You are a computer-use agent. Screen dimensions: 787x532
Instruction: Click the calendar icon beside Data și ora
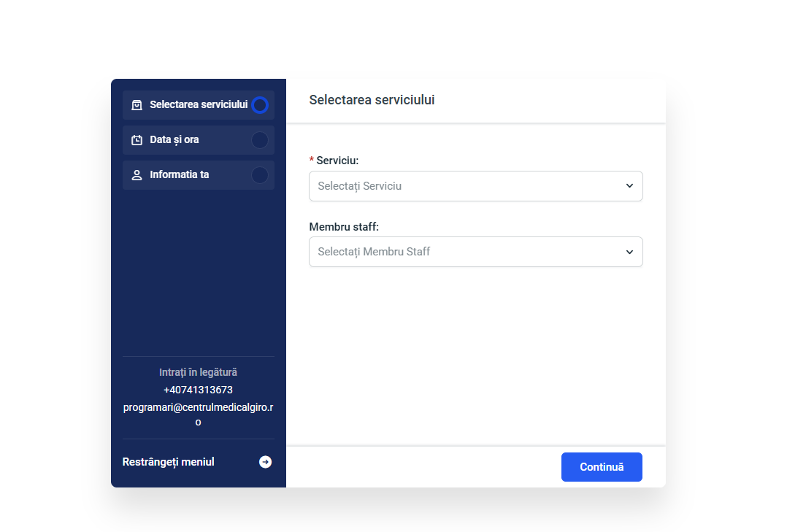[x=137, y=140]
